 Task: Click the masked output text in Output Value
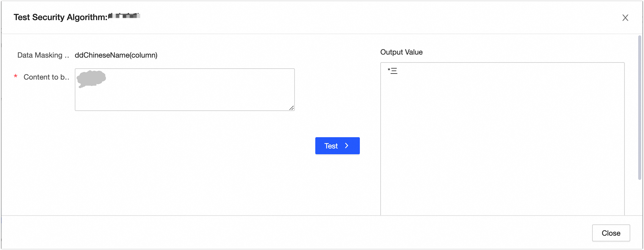(x=393, y=71)
